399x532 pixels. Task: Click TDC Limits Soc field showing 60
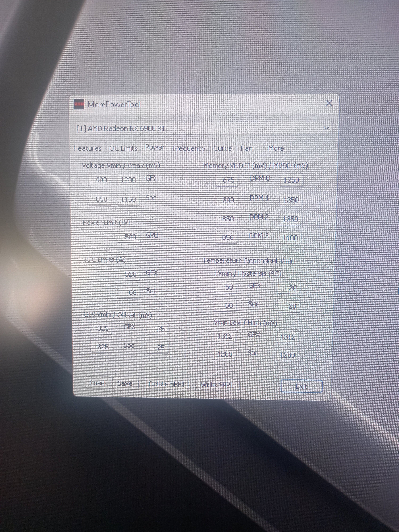tap(129, 292)
